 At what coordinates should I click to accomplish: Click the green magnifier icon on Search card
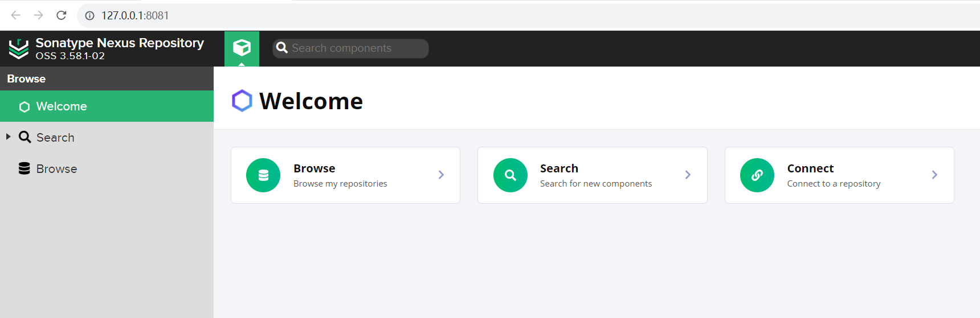[x=511, y=175]
